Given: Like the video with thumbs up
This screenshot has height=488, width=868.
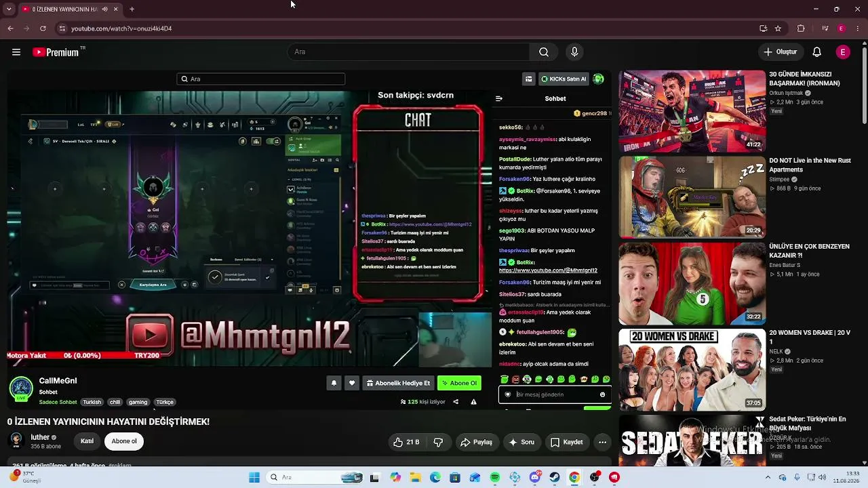Looking at the screenshot, I should click(406, 442).
